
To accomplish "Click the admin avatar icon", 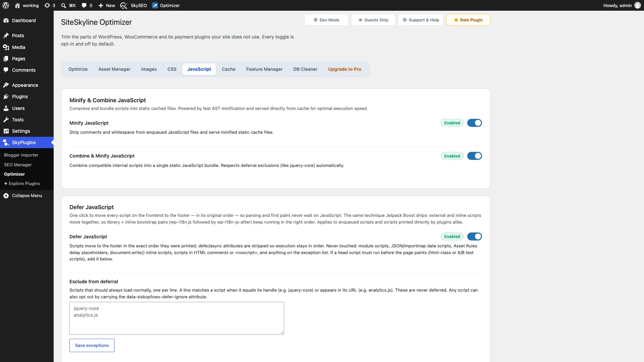I will pyautogui.click(x=638, y=5).
